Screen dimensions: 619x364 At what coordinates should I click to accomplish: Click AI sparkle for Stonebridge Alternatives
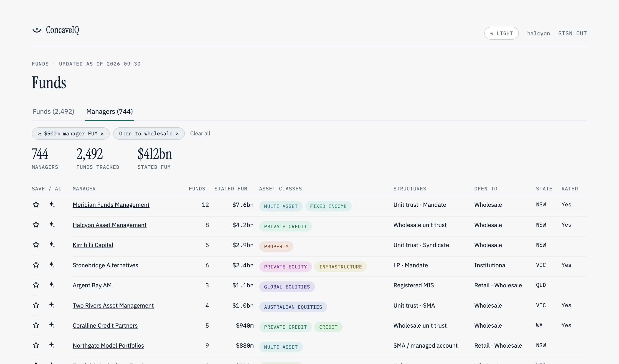point(52,265)
